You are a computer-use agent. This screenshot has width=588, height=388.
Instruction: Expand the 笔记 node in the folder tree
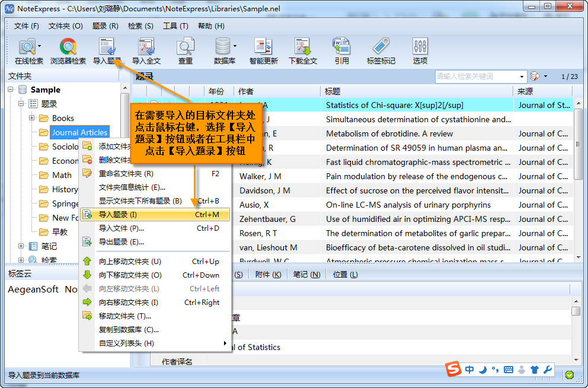tap(21, 246)
